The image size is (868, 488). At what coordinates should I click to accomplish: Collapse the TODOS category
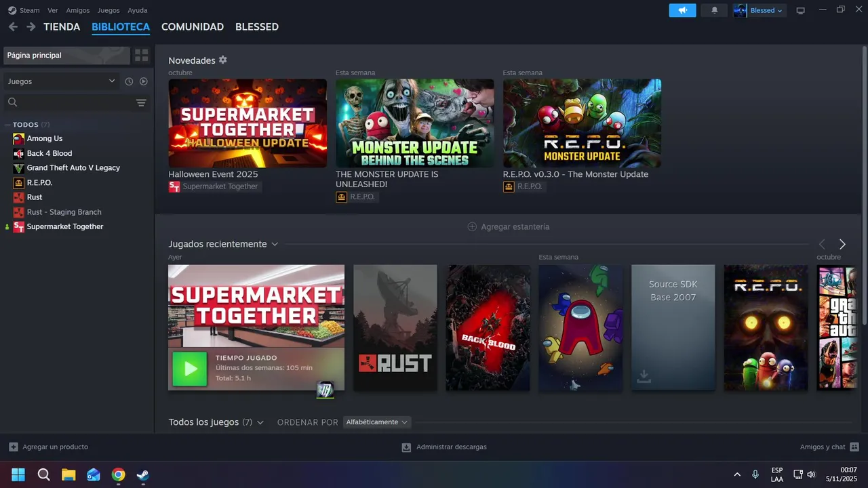pos(7,125)
